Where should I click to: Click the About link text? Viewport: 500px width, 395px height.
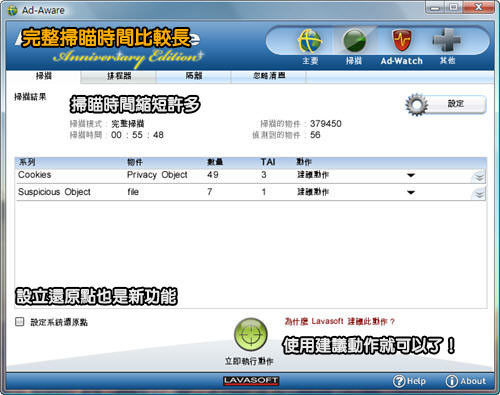[x=473, y=381]
